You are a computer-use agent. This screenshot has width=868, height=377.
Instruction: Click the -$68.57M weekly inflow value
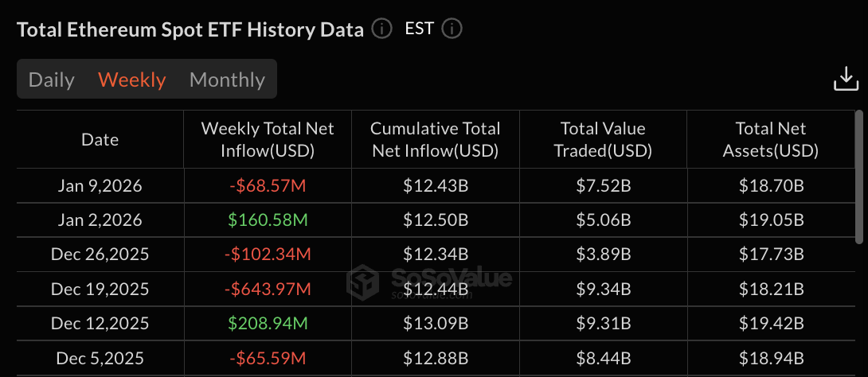pos(268,186)
